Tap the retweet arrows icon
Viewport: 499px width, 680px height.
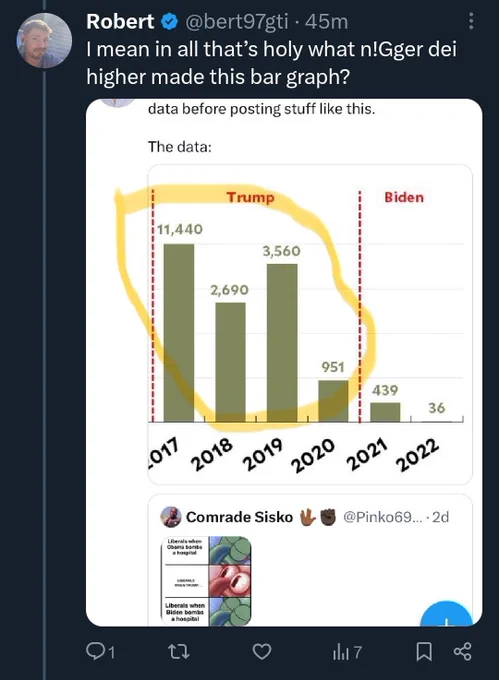[179, 651]
